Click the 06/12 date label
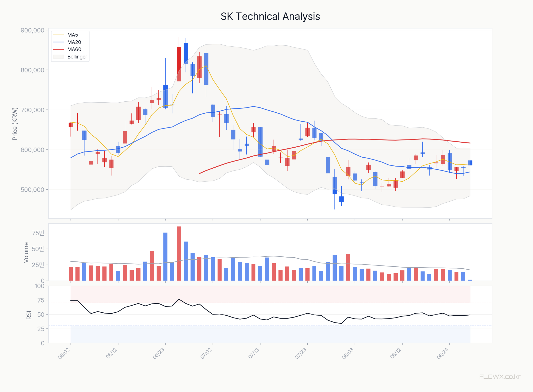Viewport: 533px width, 392px height. (x=112, y=353)
